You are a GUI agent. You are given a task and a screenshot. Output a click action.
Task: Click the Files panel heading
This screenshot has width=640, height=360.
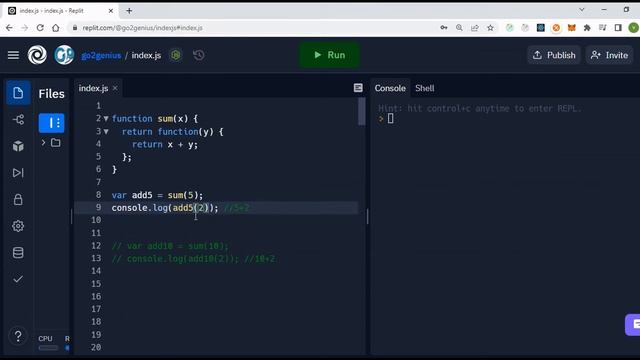51,94
